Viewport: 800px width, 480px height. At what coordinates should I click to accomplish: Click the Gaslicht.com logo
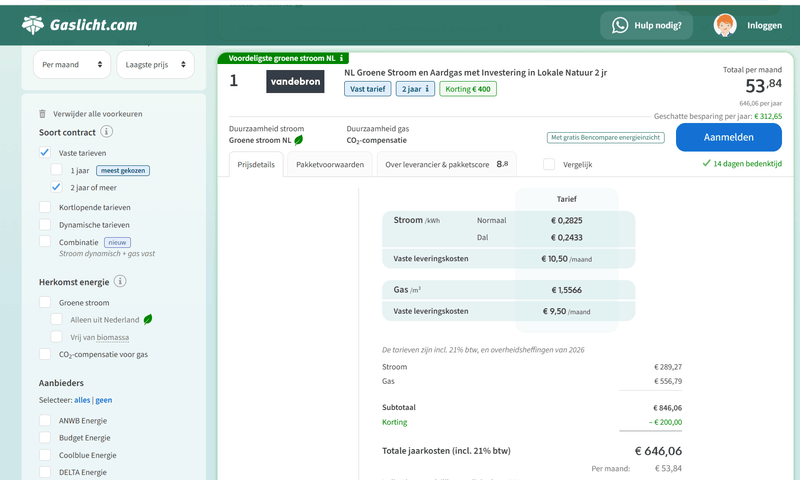[80, 24]
